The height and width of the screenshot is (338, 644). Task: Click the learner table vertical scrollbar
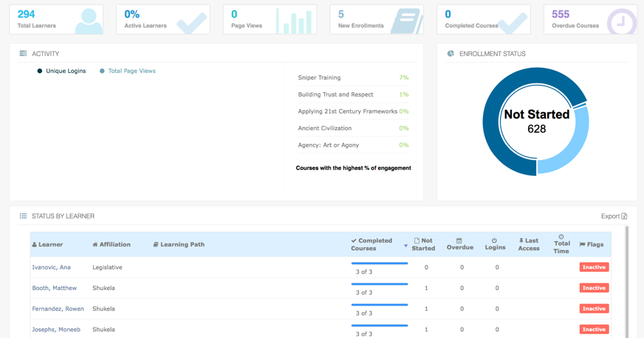click(x=627, y=280)
